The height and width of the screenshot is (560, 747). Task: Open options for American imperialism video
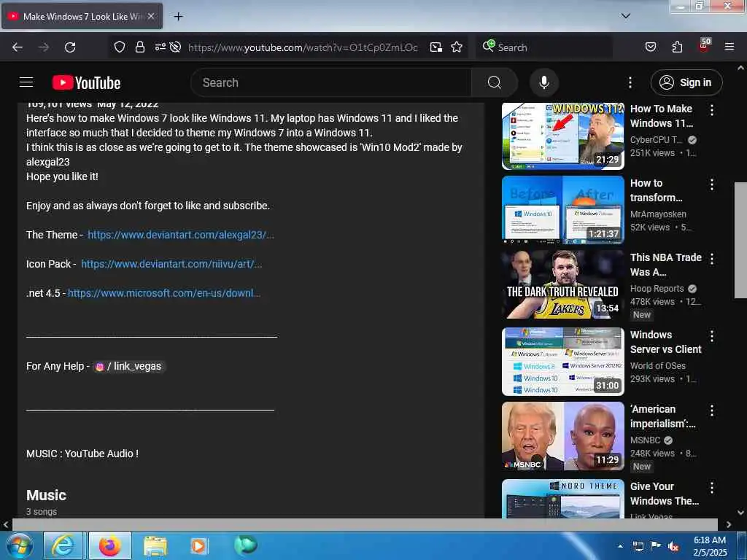pyautogui.click(x=712, y=411)
